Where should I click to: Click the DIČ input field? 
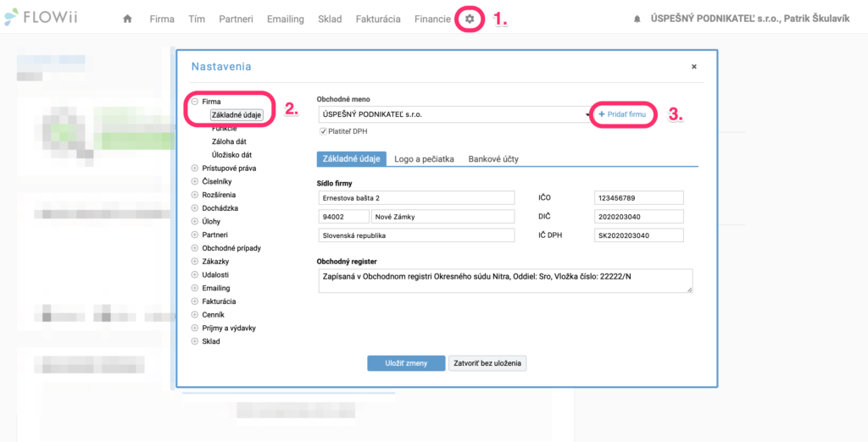pyautogui.click(x=639, y=217)
